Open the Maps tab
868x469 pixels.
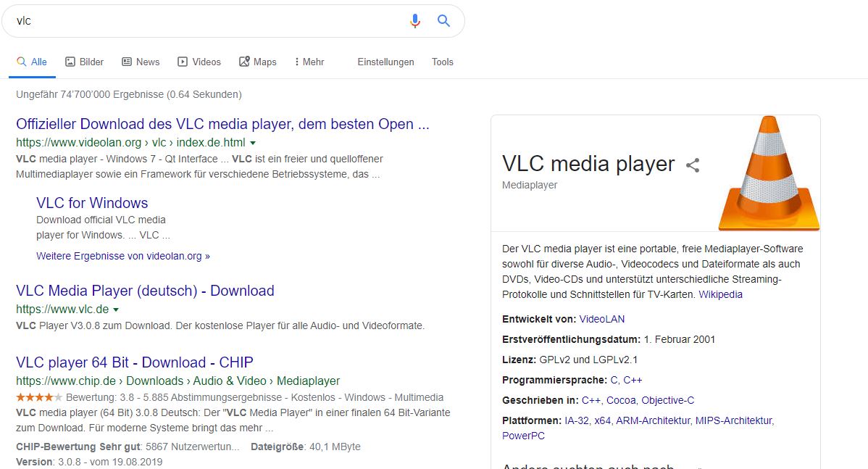258,62
